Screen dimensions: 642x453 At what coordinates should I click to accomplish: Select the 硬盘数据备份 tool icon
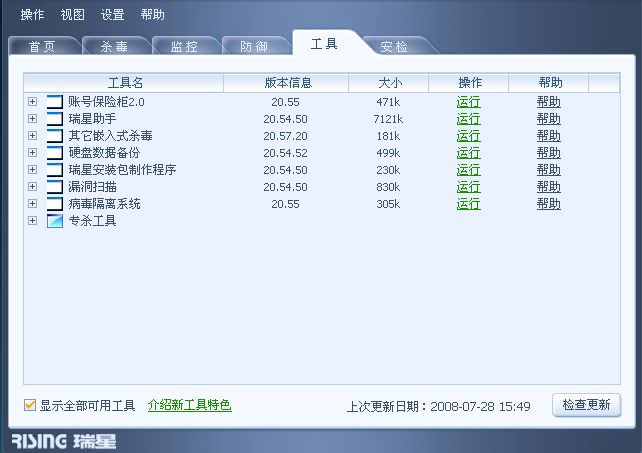pyautogui.click(x=55, y=153)
